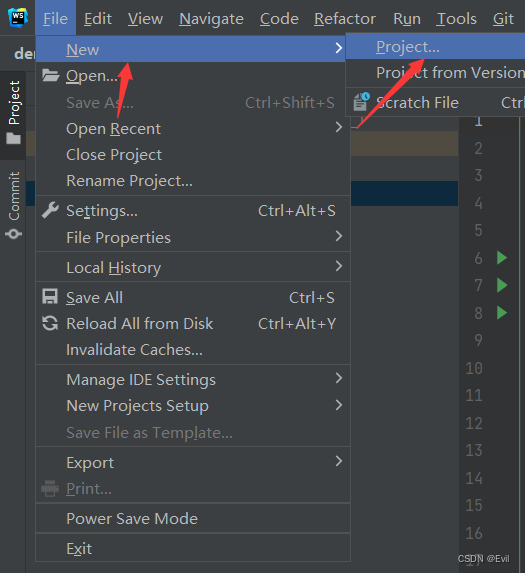Toggle the Project tool window tab
This screenshot has height=573, width=525.
(x=14, y=113)
